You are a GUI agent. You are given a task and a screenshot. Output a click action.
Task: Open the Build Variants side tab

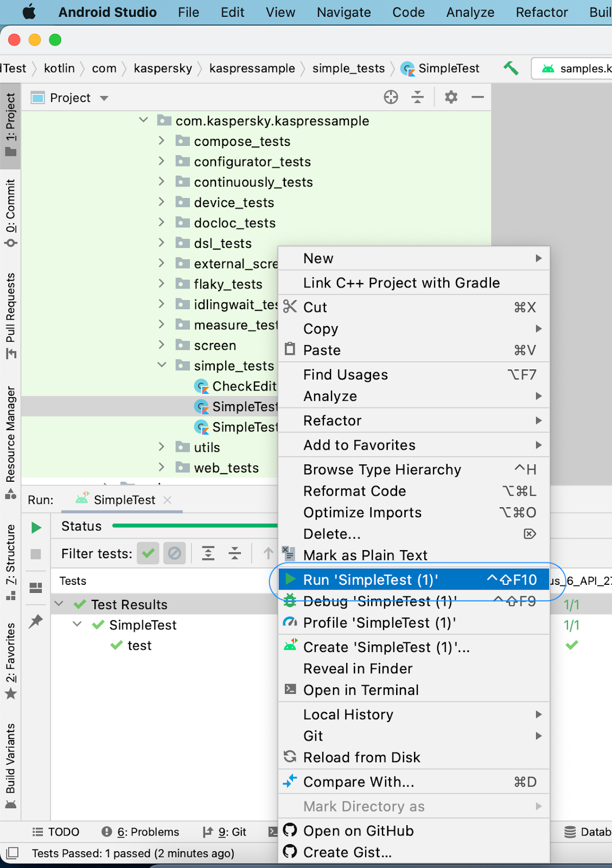(x=10, y=765)
